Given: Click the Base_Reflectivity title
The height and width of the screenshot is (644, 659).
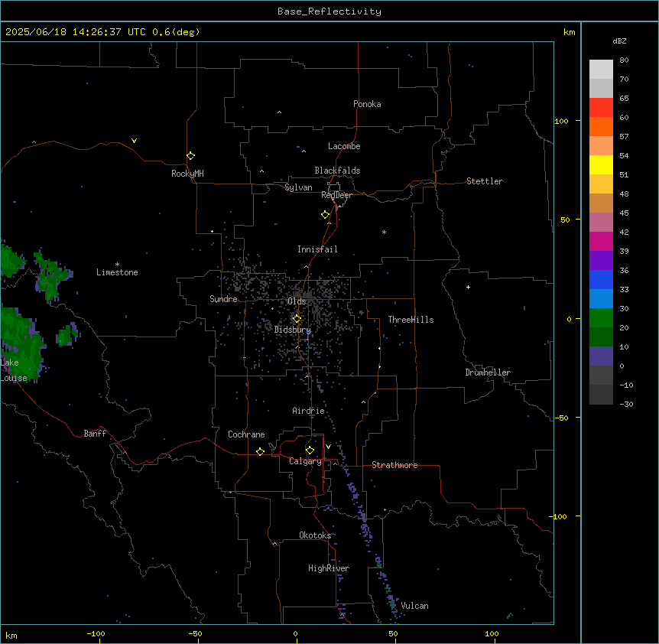Looking at the screenshot, I should tap(329, 11).
